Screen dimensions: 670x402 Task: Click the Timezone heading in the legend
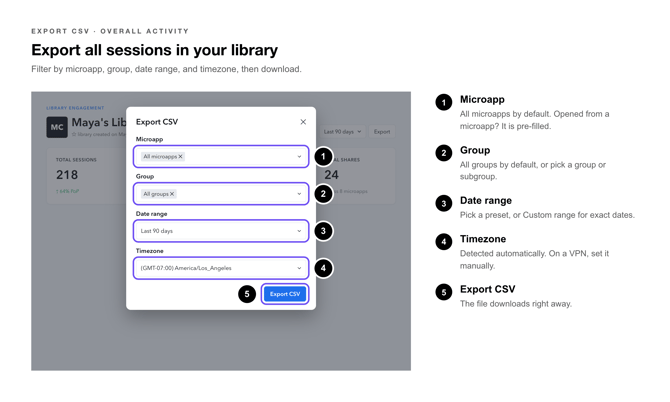pyautogui.click(x=483, y=239)
